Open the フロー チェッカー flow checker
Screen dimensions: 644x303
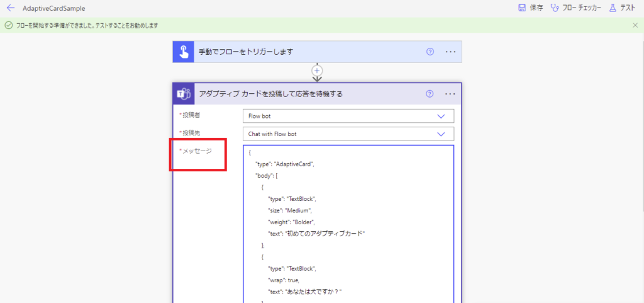coord(576,8)
